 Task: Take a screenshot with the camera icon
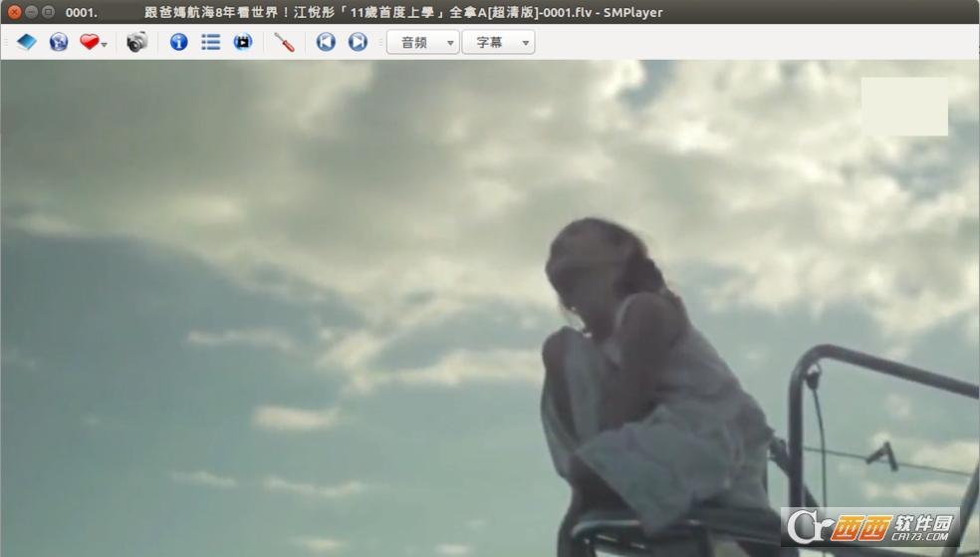(136, 42)
